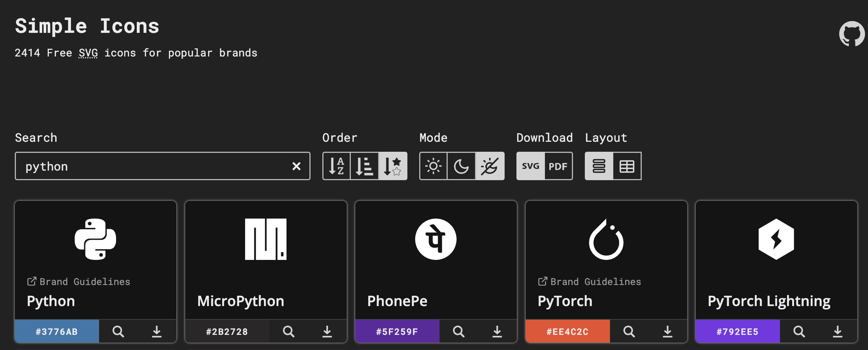Download the PhonePe icon
Screen dimensions: 868x350
click(x=497, y=331)
